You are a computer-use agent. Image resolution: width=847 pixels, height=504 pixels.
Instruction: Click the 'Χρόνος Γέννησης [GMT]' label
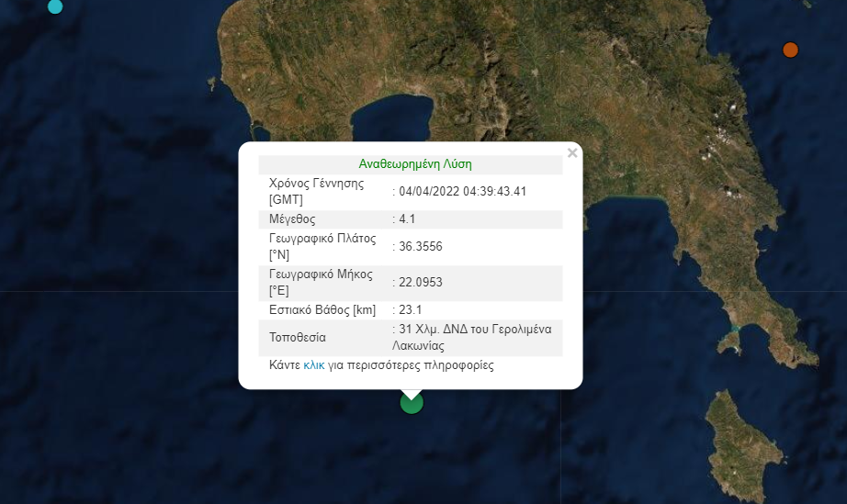pos(317,191)
